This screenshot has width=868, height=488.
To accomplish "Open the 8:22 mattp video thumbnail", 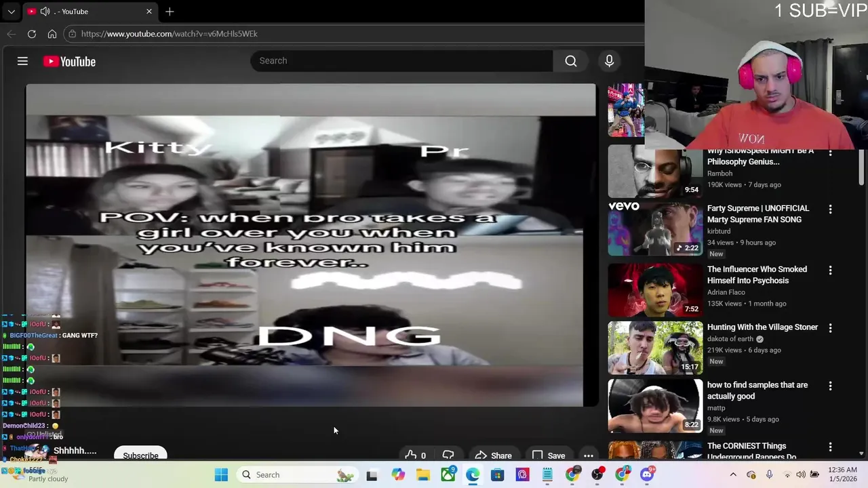I will point(655,405).
